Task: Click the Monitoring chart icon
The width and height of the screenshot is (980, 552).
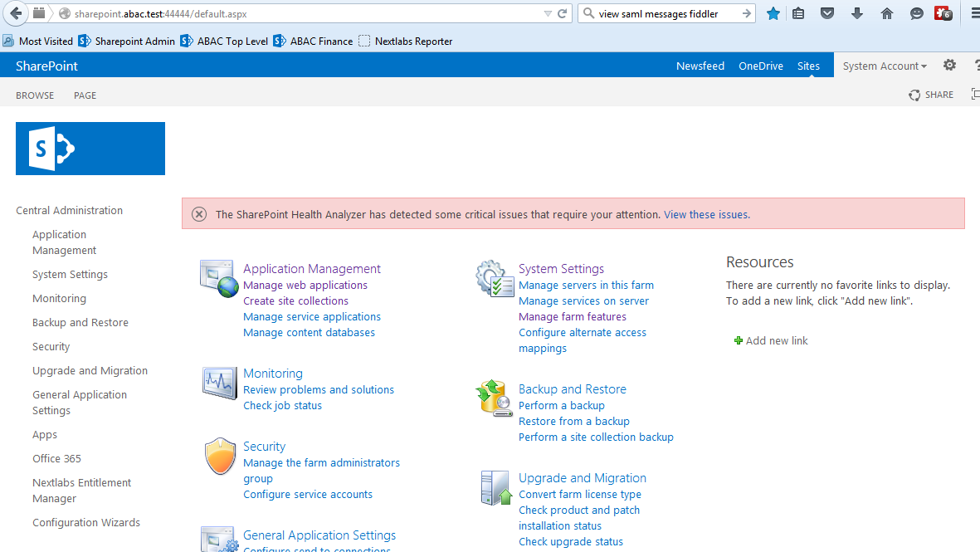Action: (219, 383)
